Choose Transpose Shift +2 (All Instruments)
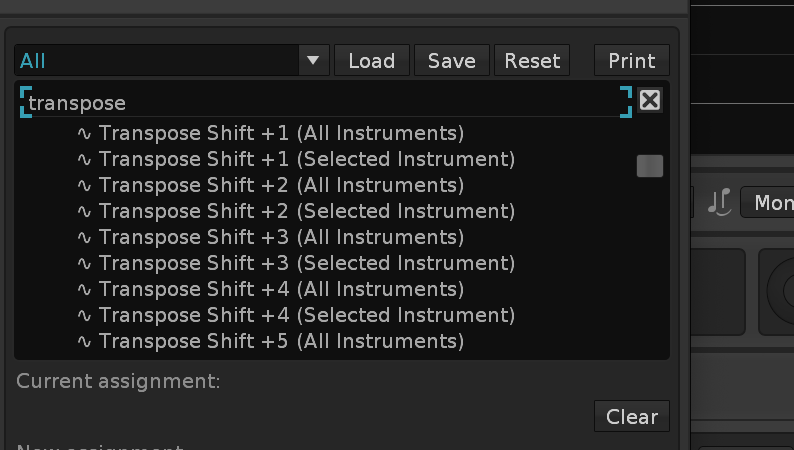Viewport: 794px width, 450px height. [x=281, y=185]
